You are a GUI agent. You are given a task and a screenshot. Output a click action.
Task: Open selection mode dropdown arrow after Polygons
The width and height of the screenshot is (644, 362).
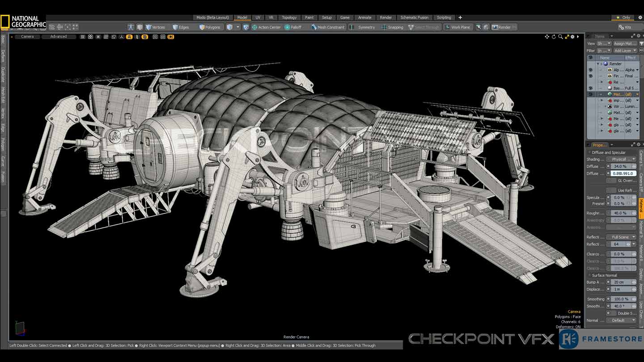click(x=238, y=27)
